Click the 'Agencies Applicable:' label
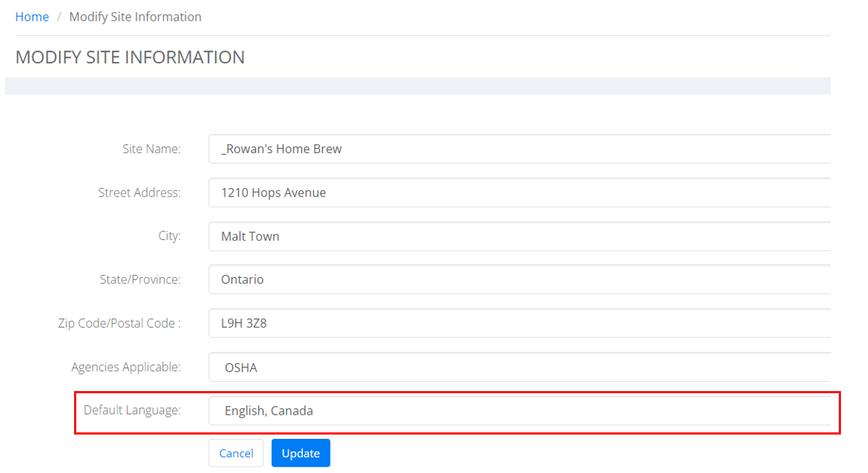This screenshot has width=868, height=473. click(126, 367)
